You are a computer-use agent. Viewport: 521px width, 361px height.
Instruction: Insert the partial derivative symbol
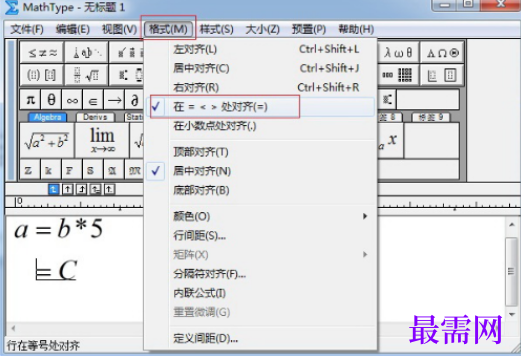click(135, 99)
